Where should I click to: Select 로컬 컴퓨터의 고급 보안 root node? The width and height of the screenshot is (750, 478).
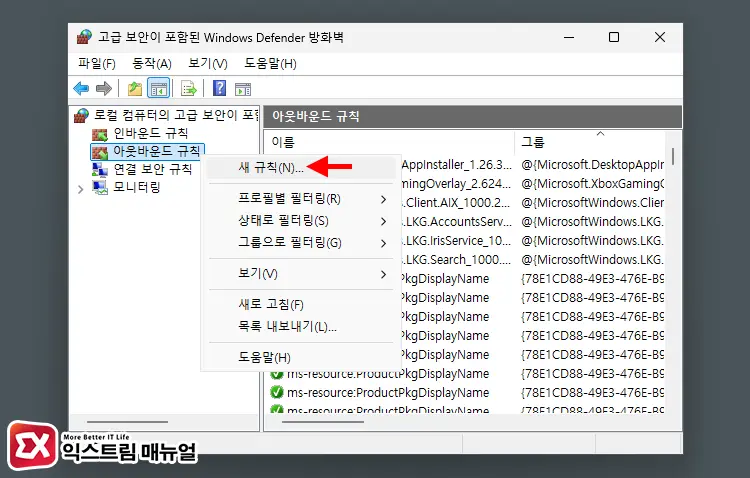point(175,115)
